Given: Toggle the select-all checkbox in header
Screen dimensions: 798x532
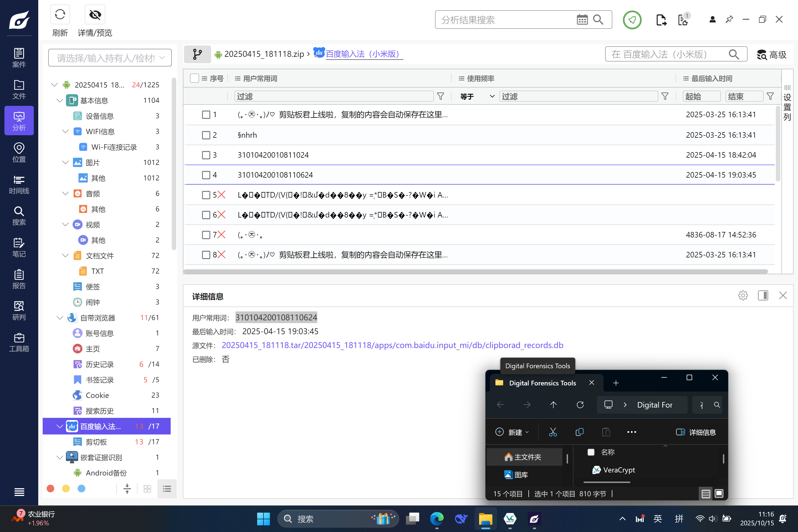Looking at the screenshot, I should coord(195,78).
